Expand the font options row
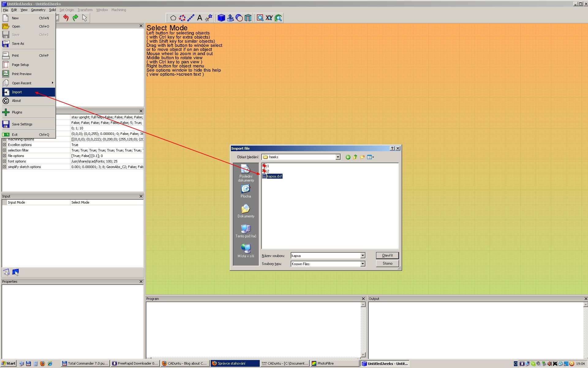The height and width of the screenshot is (368, 588). click(5, 161)
